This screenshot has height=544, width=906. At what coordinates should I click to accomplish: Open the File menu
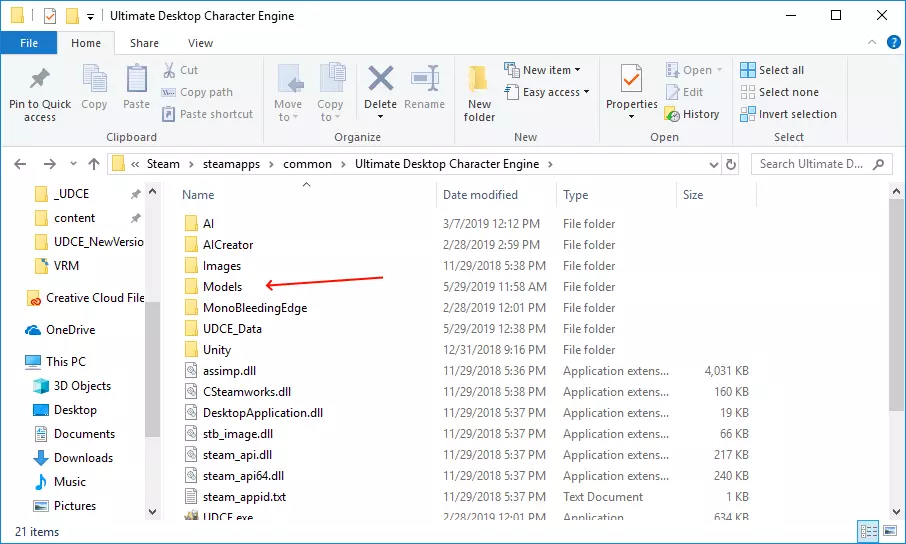(29, 43)
